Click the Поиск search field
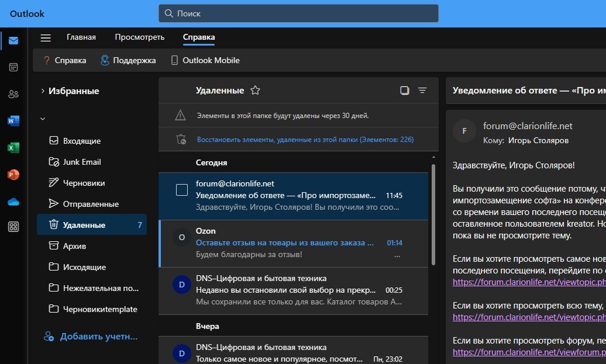 [x=298, y=13]
